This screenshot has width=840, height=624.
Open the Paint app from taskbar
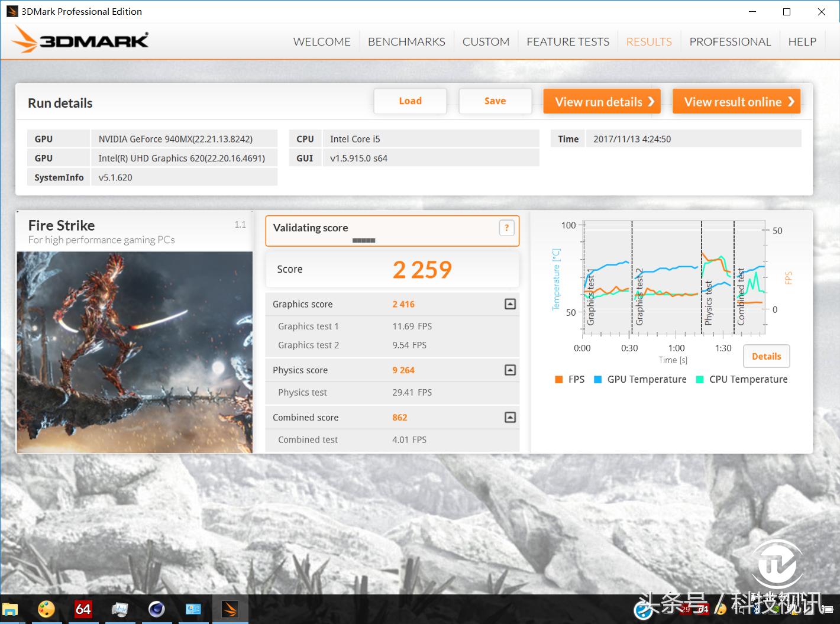click(46, 609)
